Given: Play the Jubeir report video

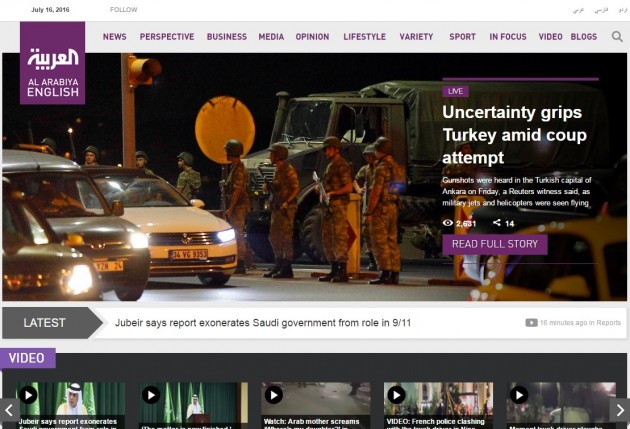Looking at the screenshot, I should [28, 395].
